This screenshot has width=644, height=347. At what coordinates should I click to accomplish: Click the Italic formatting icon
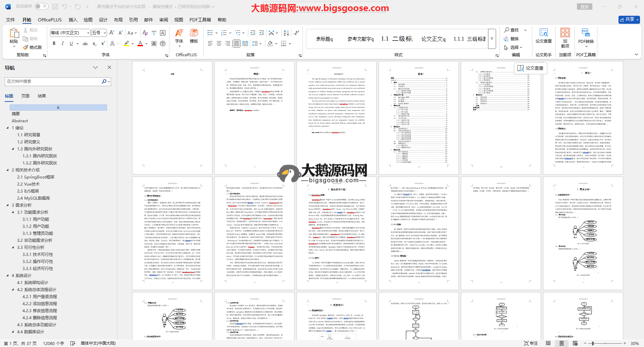pos(62,44)
